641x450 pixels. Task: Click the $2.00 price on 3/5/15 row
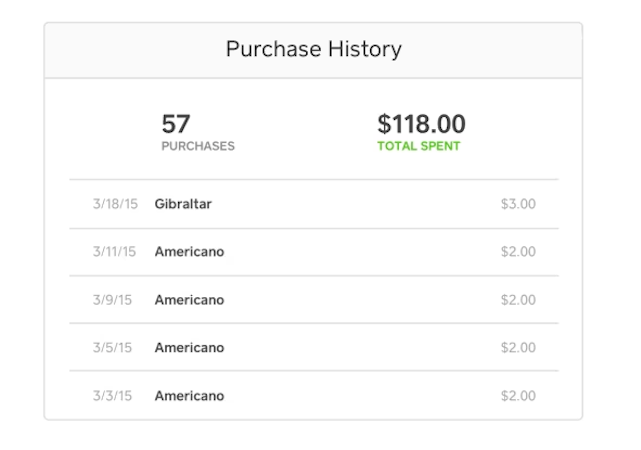518,348
